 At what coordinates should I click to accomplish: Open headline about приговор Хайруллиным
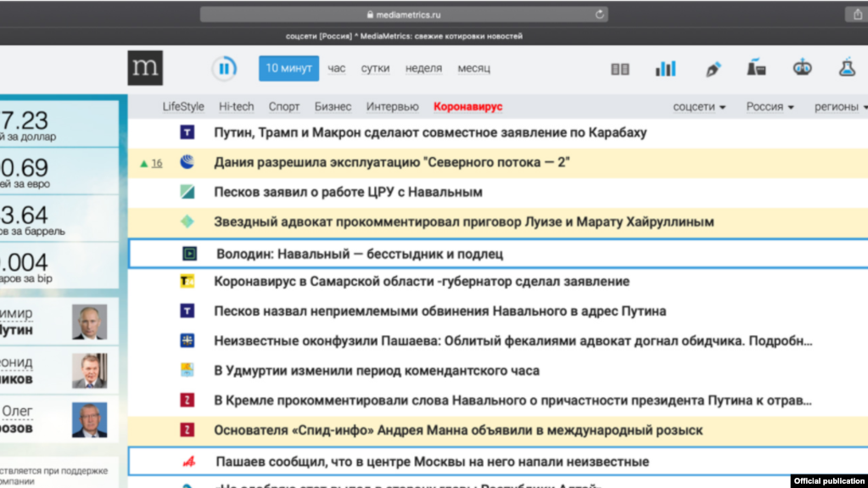[x=464, y=222]
